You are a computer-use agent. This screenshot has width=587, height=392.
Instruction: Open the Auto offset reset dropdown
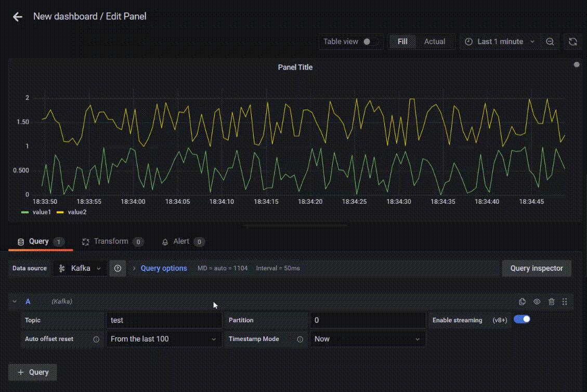click(164, 338)
